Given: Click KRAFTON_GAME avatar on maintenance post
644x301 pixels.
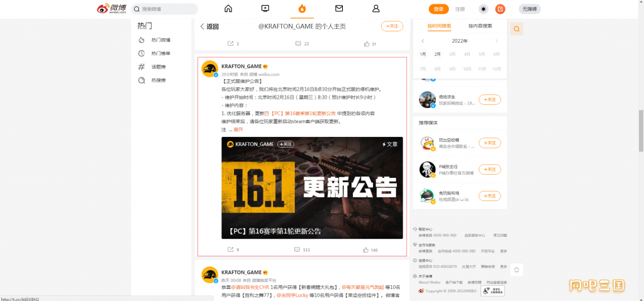Looking at the screenshot, I should tap(209, 68).
